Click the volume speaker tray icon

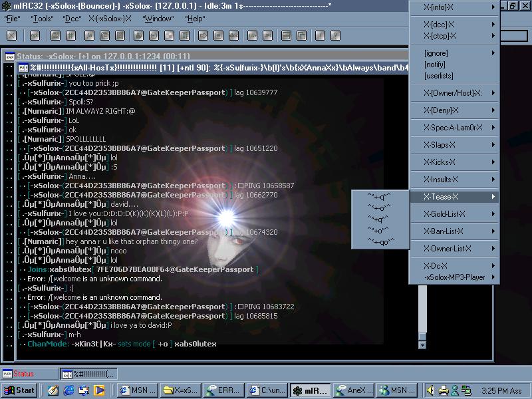click(x=431, y=390)
